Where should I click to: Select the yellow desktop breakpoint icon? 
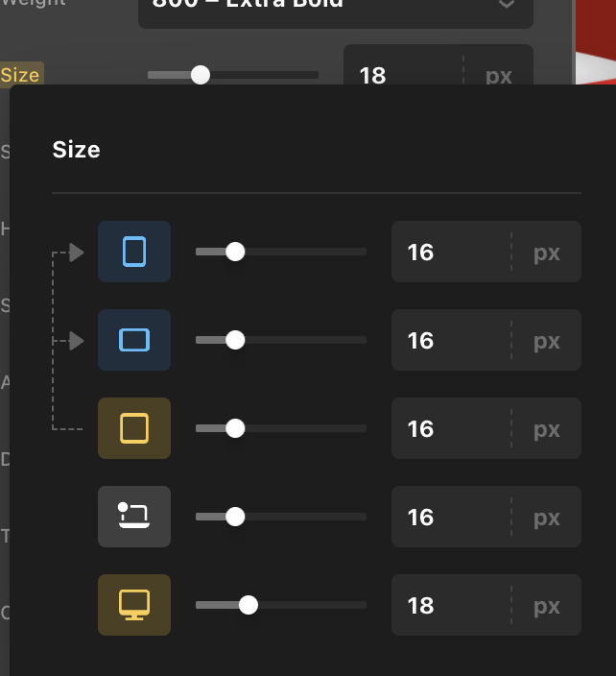tap(134, 605)
